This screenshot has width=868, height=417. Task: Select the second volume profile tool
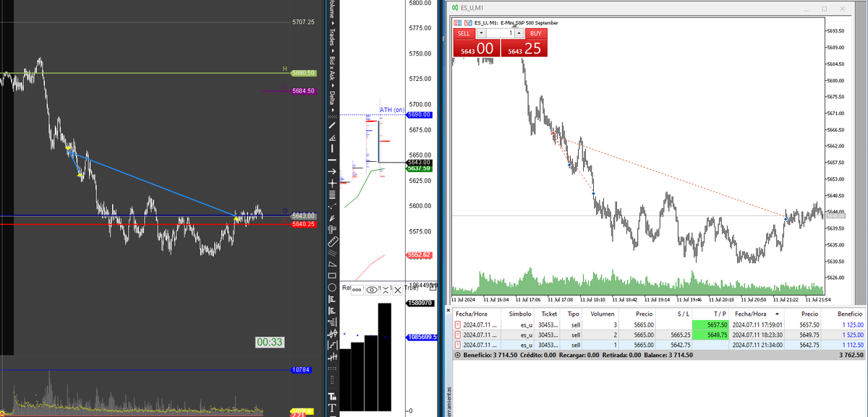click(332, 310)
